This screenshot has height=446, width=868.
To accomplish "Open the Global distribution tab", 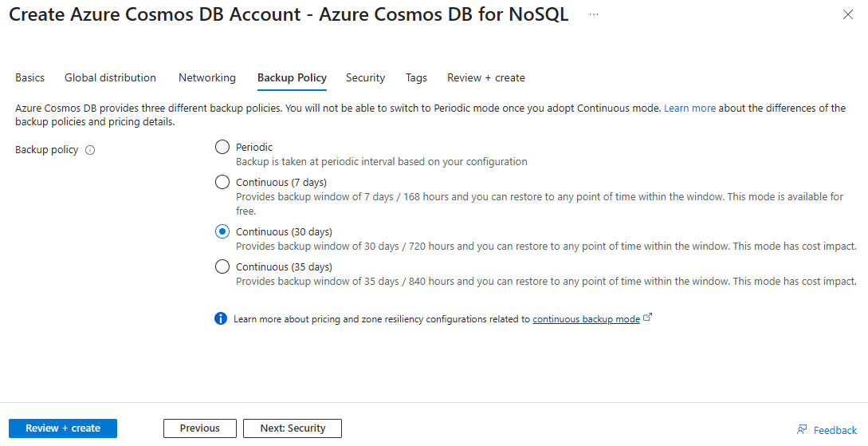I will point(110,78).
